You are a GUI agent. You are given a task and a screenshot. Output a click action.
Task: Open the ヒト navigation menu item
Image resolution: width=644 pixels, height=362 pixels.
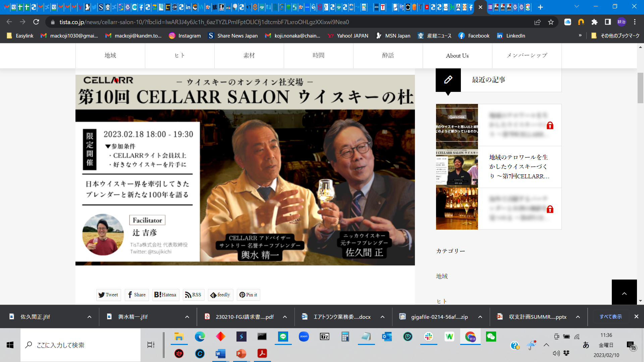[x=179, y=56]
